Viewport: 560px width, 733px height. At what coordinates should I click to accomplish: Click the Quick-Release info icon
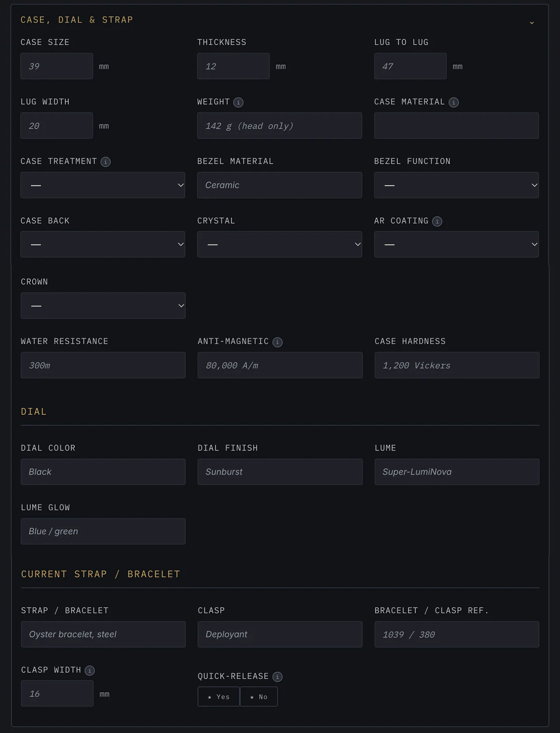click(x=277, y=677)
